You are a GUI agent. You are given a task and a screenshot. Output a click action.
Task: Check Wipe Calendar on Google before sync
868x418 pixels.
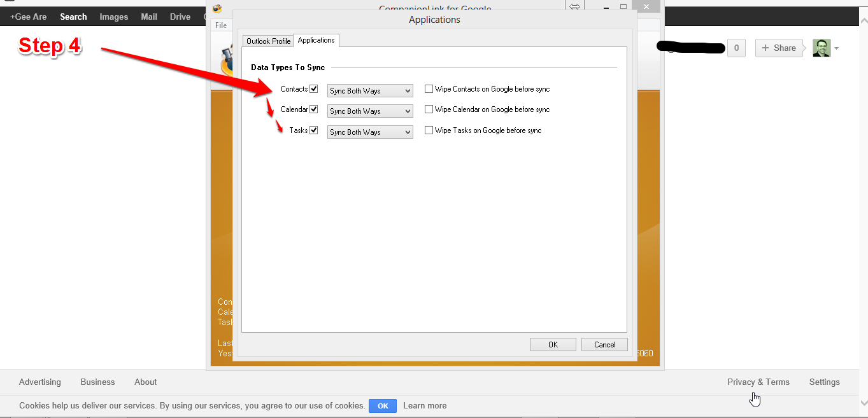click(x=429, y=109)
